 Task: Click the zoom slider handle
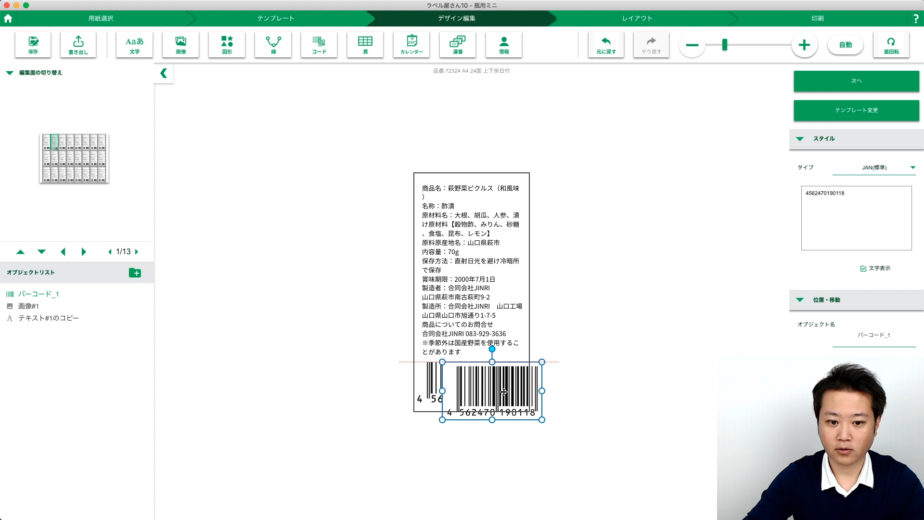724,44
